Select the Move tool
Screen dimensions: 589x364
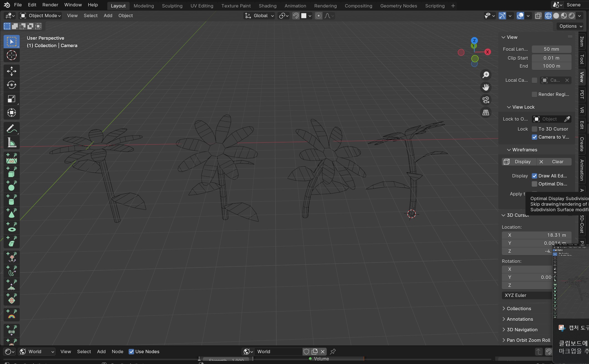(11, 71)
